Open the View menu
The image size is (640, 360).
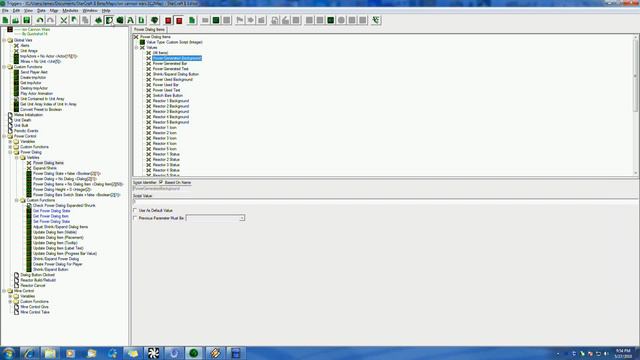[29, 10]
